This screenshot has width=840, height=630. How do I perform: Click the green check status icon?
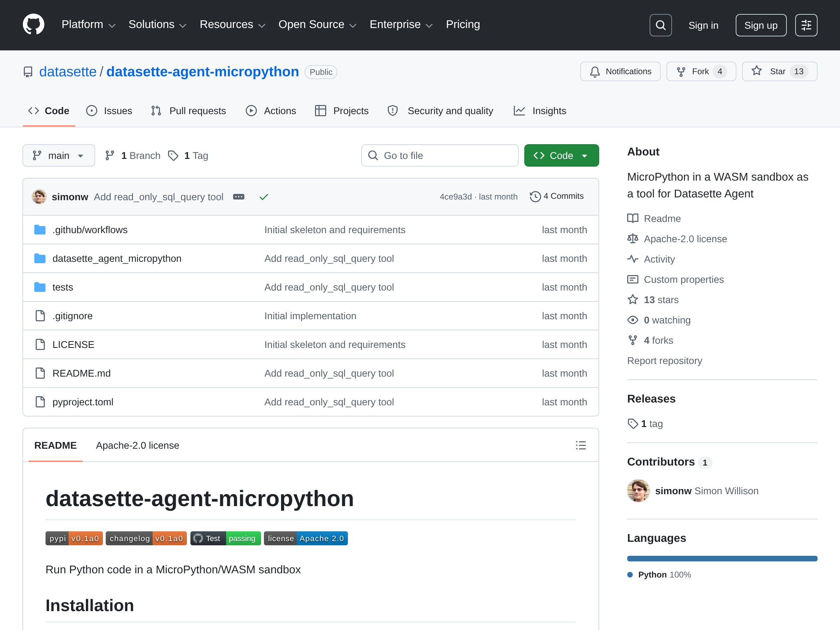point(264,197)
